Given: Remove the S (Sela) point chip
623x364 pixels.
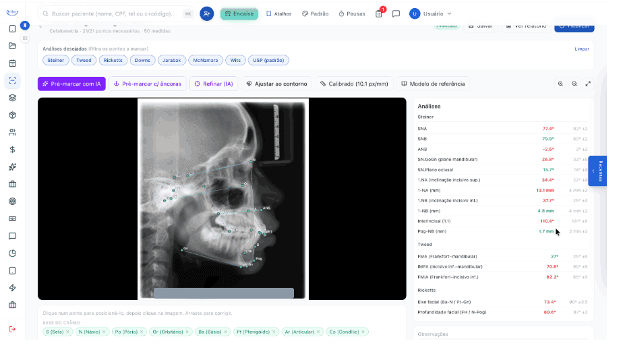Looking at the screenshot, I should 67,332.
